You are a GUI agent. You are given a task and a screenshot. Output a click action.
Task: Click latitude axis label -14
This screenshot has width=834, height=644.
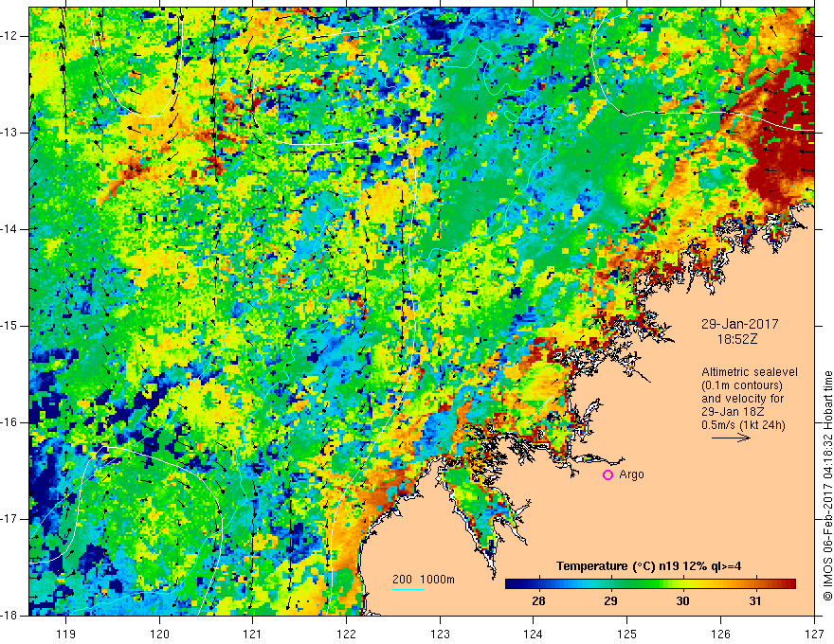(x=9, y=229)
